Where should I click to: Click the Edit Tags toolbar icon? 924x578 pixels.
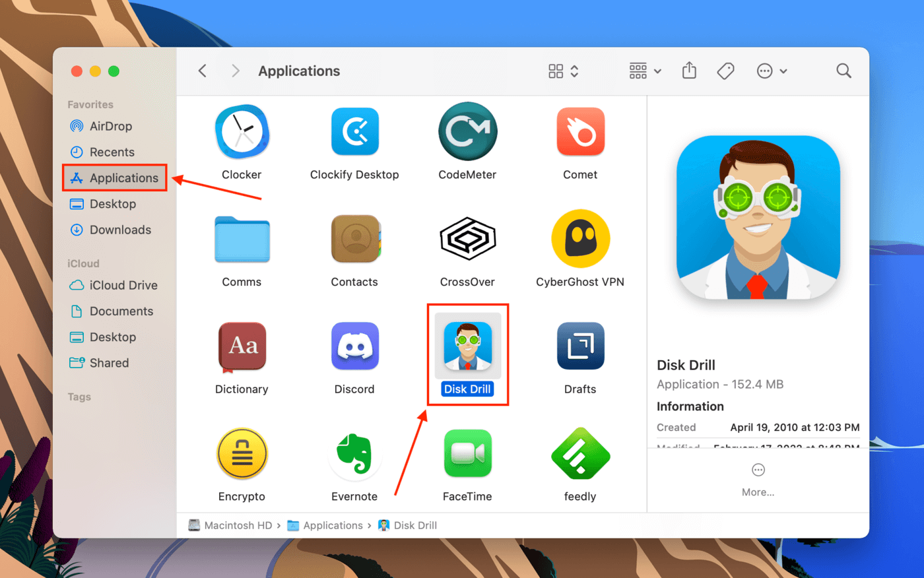pos(725,71)
